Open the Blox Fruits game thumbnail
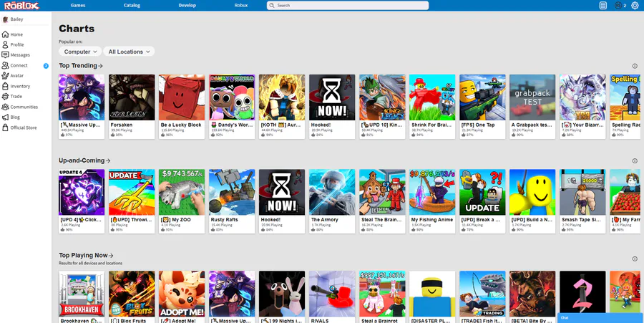644x323 pixels. click(x=132, y=294)
